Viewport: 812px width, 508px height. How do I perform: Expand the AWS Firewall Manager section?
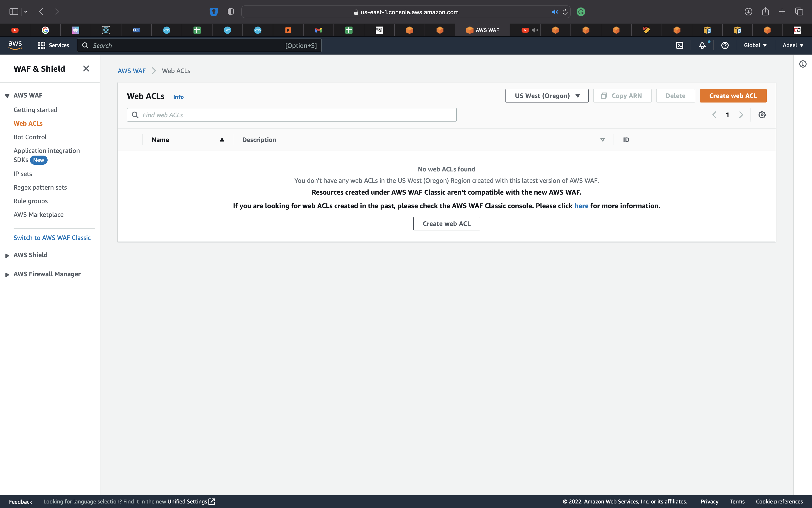coord(7,274)
